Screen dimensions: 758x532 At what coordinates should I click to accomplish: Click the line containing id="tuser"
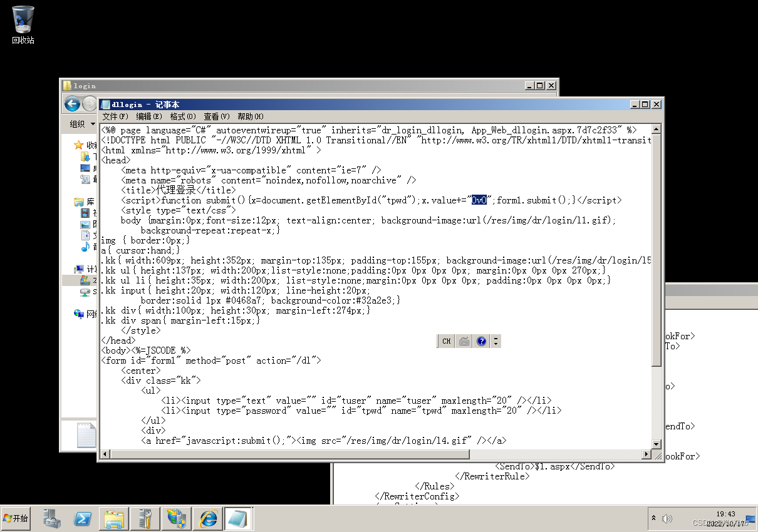coord(356,401)
